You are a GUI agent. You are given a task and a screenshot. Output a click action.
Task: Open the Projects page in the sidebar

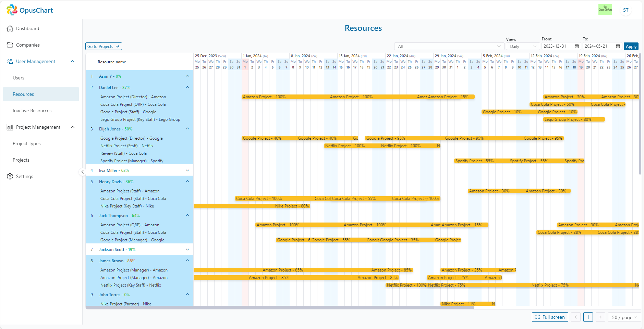(x=21, y=160)
